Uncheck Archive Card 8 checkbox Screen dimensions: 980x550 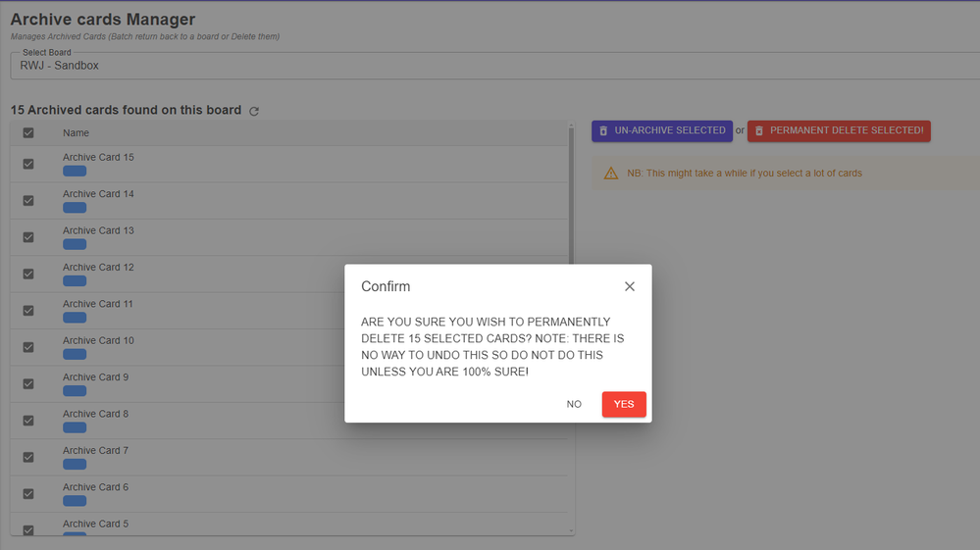click(28, 421)
